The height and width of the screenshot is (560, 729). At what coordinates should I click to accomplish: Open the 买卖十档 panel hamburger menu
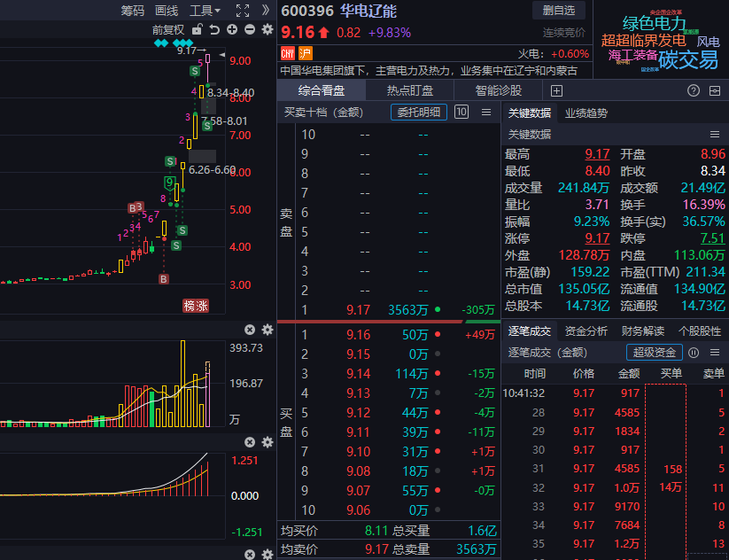[486, 113]
